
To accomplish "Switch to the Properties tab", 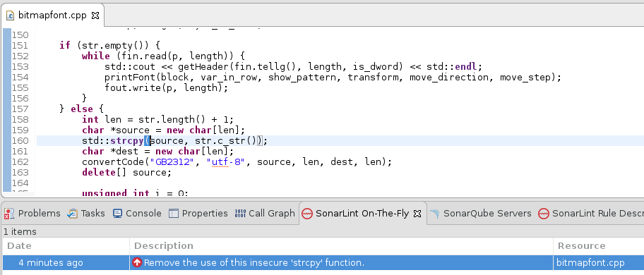I will pyautogui.click(x=198, y=213).
